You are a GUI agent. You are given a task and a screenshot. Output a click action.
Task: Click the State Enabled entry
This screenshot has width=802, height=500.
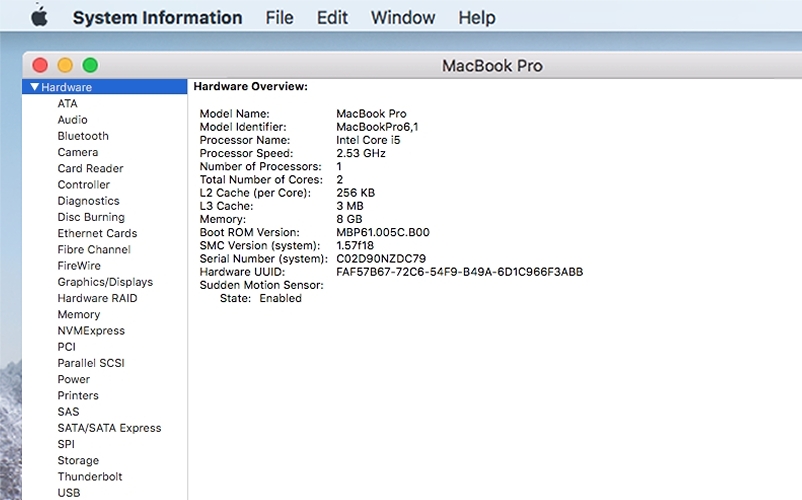click(x=260, y=298)
